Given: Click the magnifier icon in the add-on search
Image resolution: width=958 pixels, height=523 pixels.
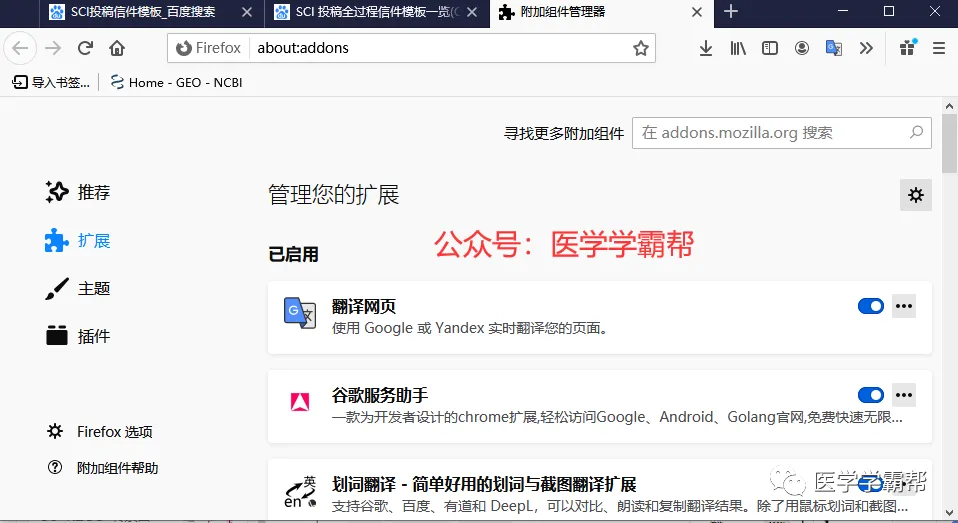Looking at the screenshot, I should pos(916,132).
